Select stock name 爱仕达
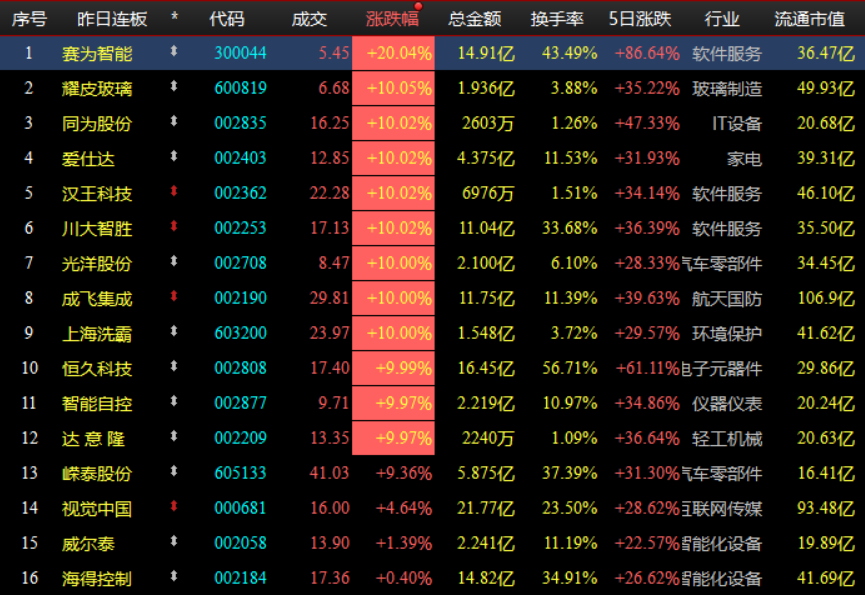865x595 pixels. click(88, 159)
